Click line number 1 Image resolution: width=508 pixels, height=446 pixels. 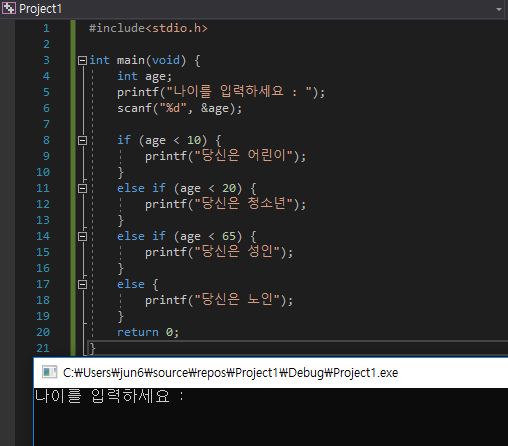click(46, 28)
